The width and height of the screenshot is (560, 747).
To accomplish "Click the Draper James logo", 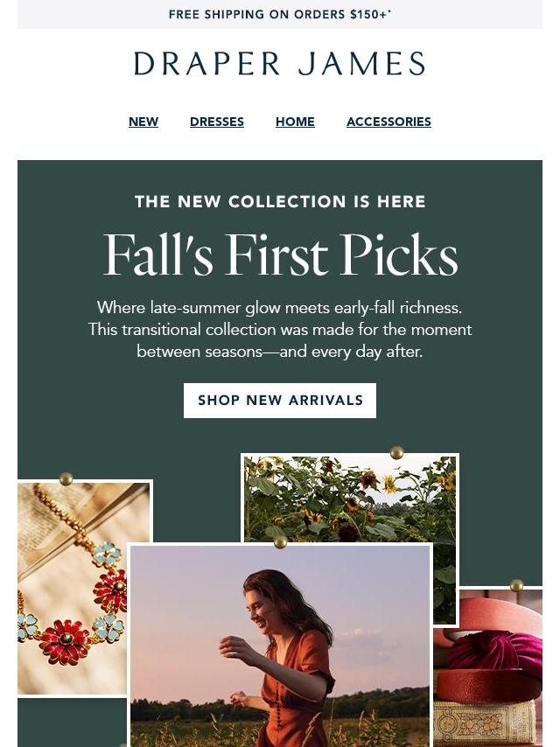I will pos(280,63).
